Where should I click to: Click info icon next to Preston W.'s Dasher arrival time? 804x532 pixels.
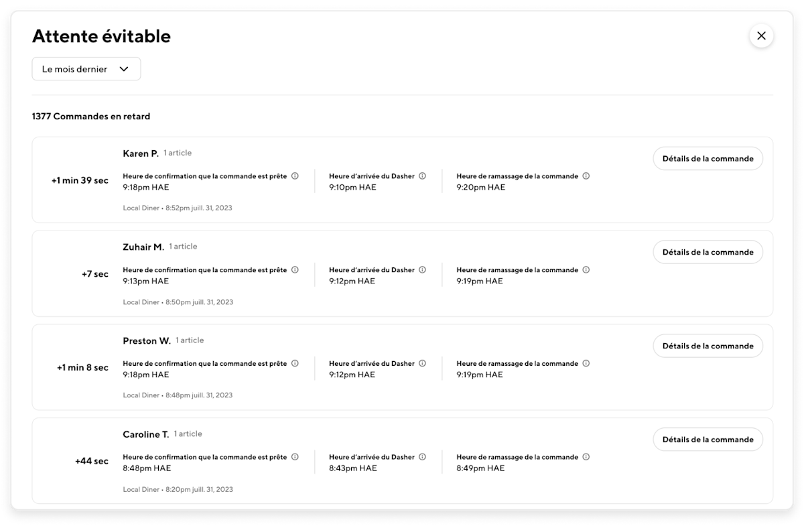[422, 363]
